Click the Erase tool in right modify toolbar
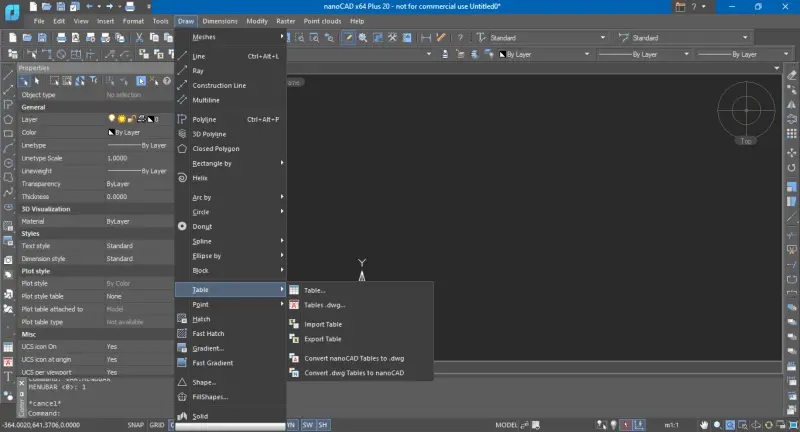Image resolution: width=800 pixels, height=432 pixels. 791,75
